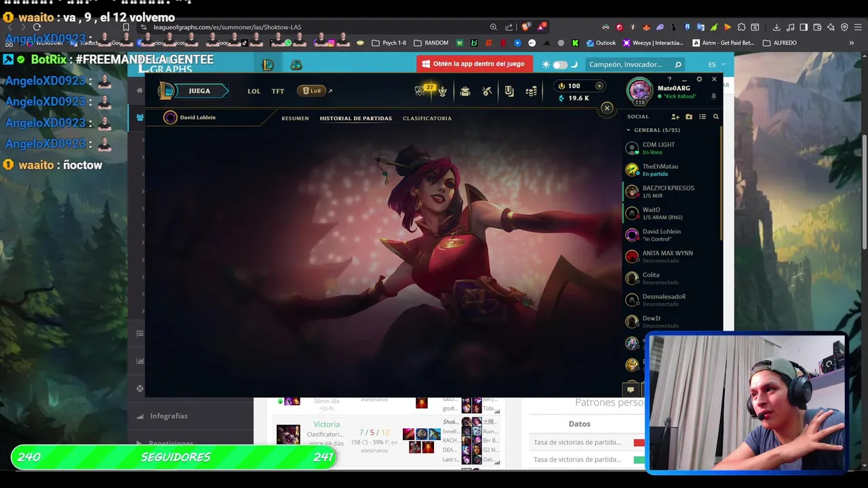Open the Collection icon in League client
The width and height of the screenshot is (868, 488).
pyautogui.click(x=465, y=91)
